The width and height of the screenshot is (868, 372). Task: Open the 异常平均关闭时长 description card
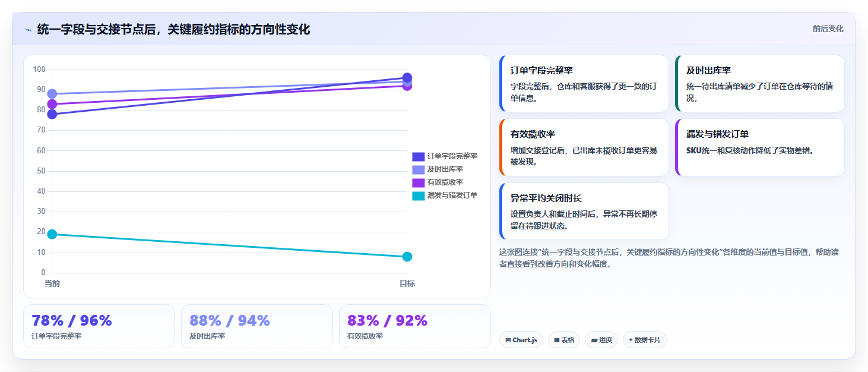(x=584, y=212)
